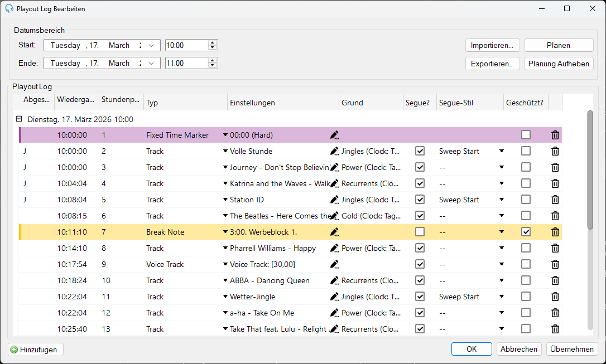The width and height of the screenshot is (606, 364).
Task: Toggle Segue for Voice Track row
Action: click(420, 264)
